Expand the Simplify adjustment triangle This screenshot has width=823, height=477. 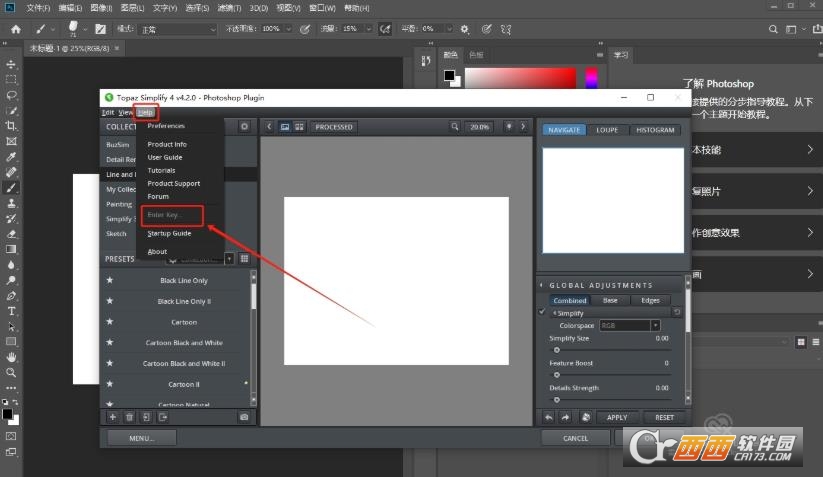coord(554,313)
